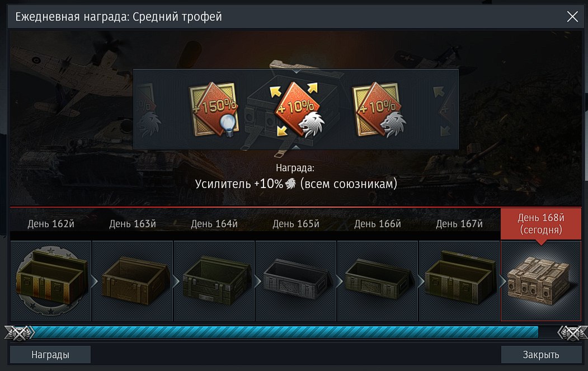The width and height of the screenshot is (588, 371).
Task: Select the center +10% ally booster
Action: coord(297,109)
